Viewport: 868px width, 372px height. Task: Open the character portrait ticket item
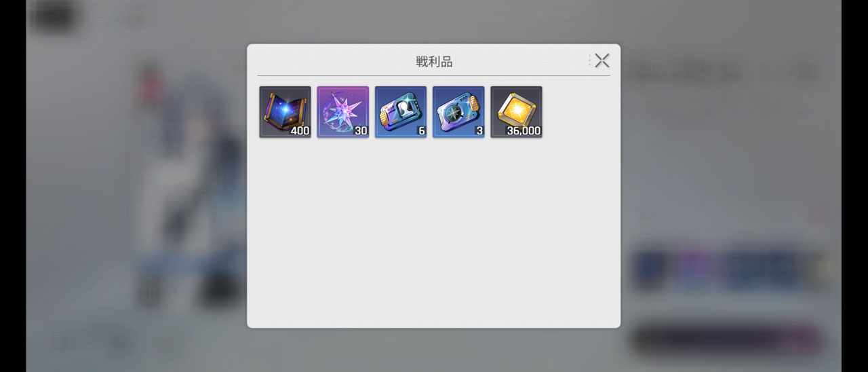[x=401, y=111]
